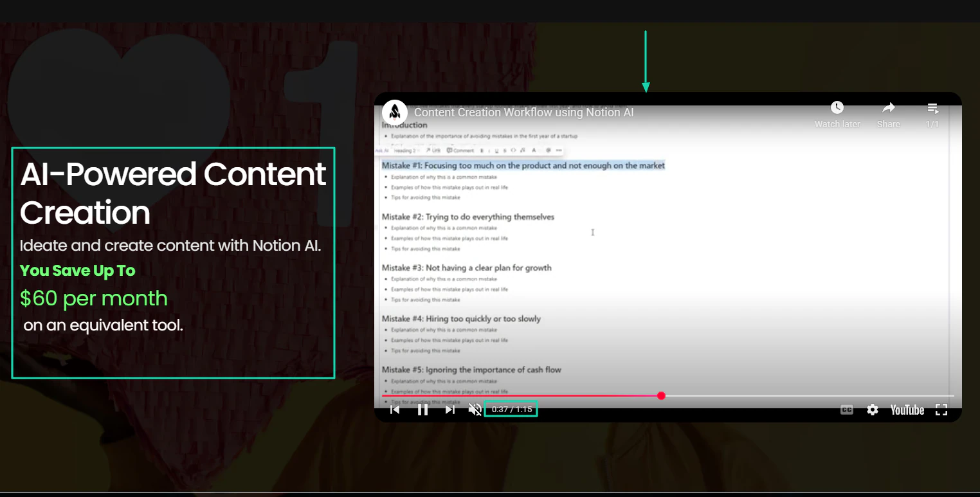Share the video

click(x=889, y=114)
